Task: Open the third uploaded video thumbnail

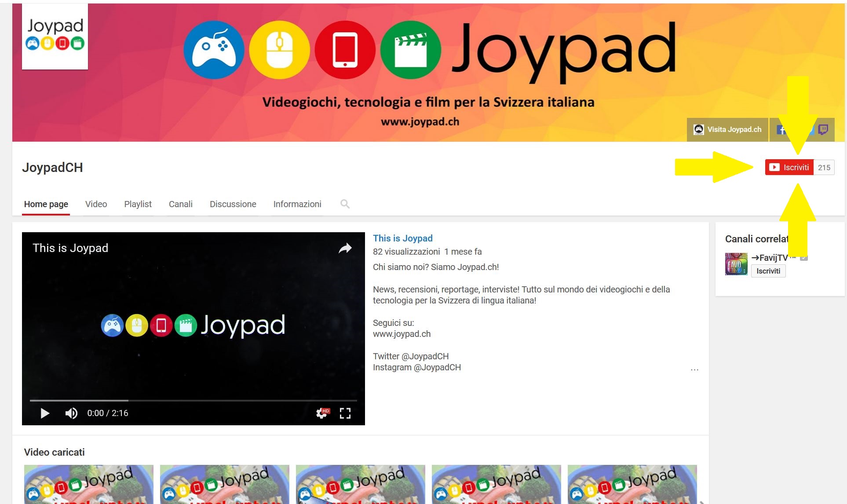Action: pyautogui.click(x=361, y=484)
